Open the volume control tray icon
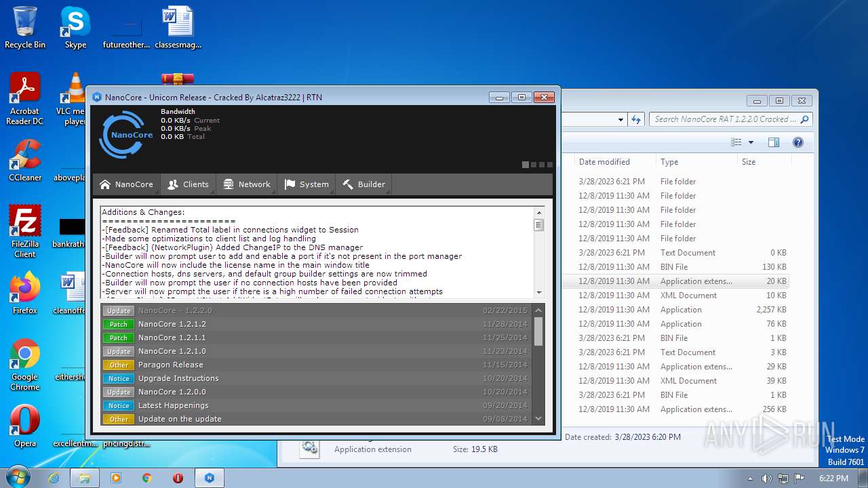The image size is (868, 488). point(767,479)
